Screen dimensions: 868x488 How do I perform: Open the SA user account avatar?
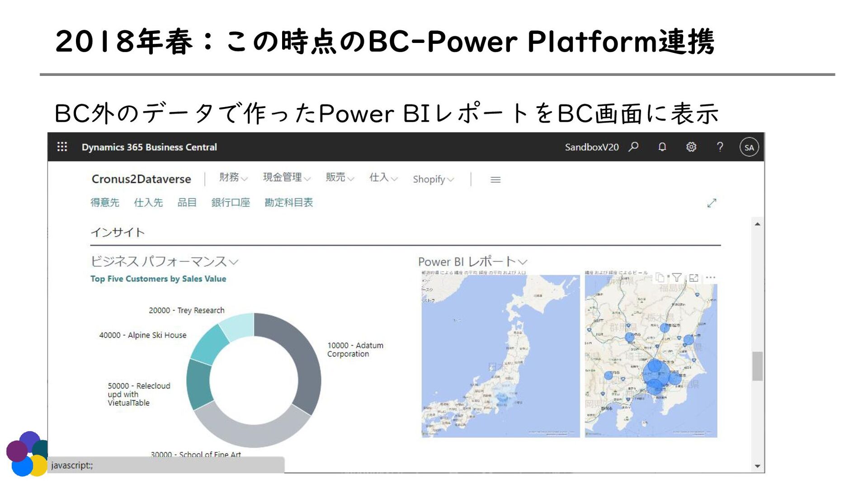(x=749, y=147)
